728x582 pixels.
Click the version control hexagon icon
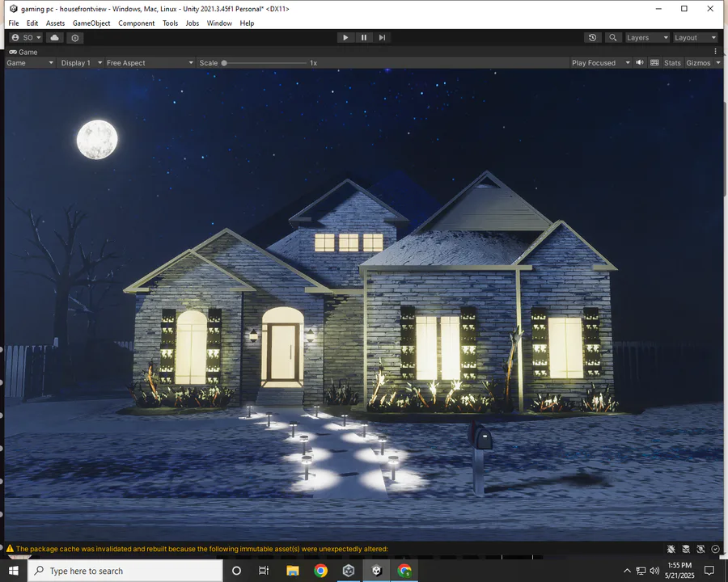pyautogui.click(x=75, y=38)
